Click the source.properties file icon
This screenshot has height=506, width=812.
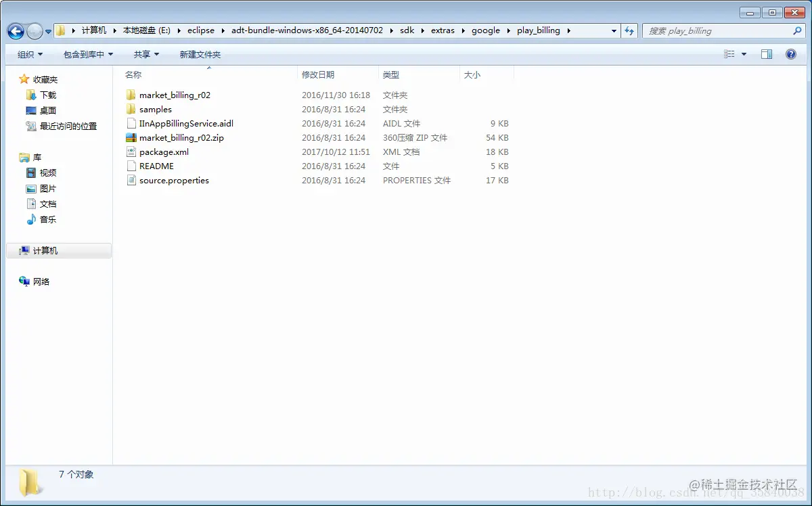coord(131,180)
